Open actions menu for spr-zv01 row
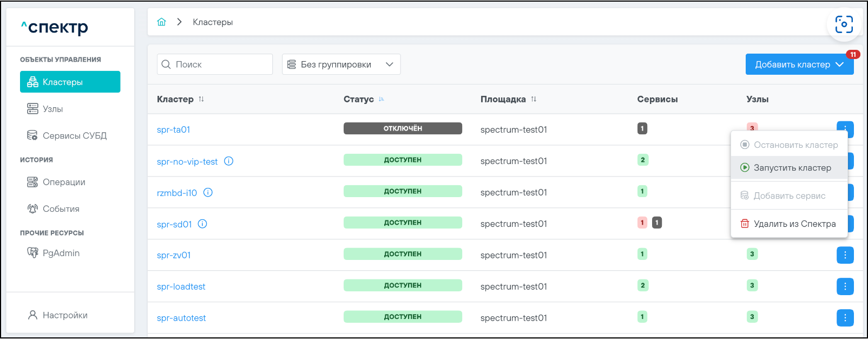 845,255
